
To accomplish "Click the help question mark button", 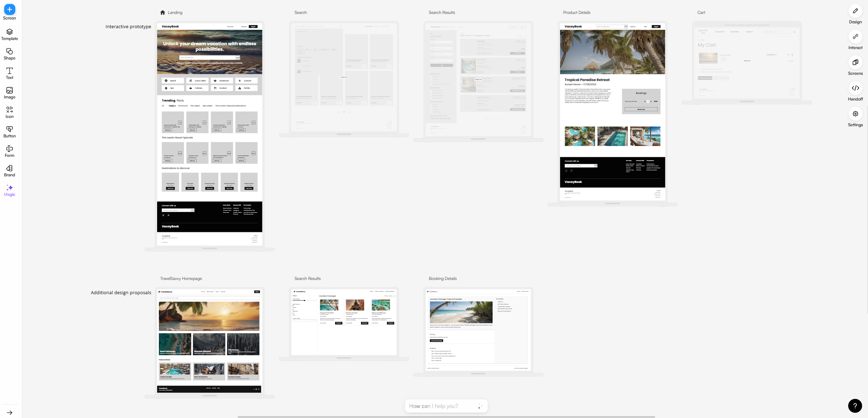I will click(855, 405).
